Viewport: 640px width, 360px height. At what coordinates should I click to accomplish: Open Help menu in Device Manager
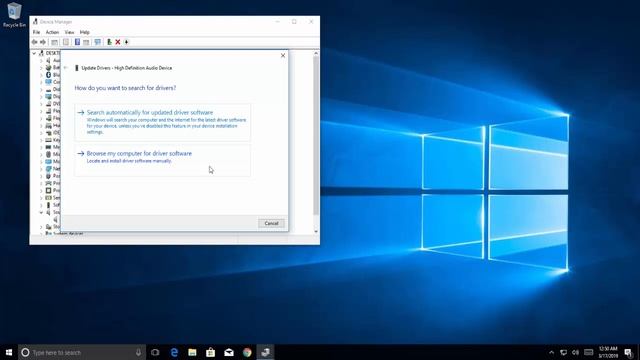point(84,32)
